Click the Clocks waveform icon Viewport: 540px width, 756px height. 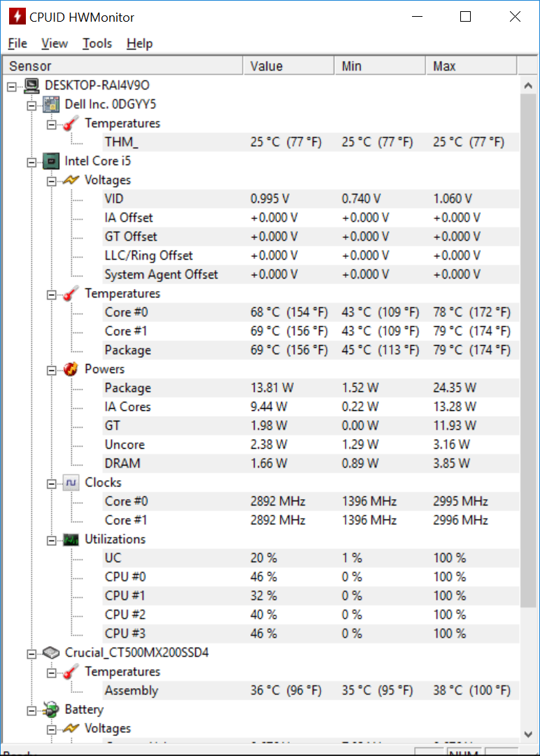pos(71,482)
